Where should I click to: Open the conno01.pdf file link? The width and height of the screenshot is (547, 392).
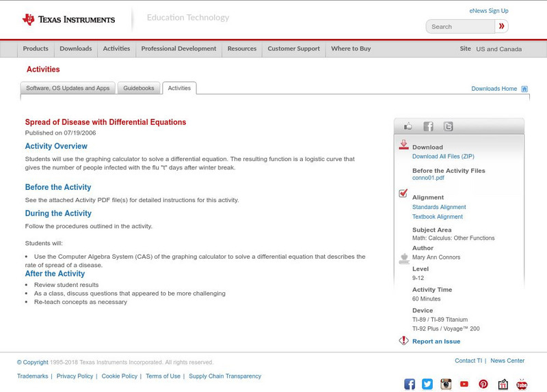point(428,178)
